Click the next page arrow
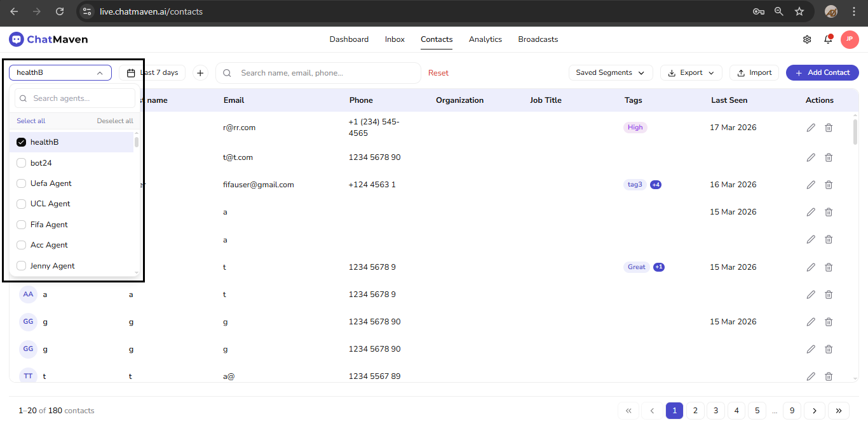Screen dimensions: 868x424 click(815, 411)
